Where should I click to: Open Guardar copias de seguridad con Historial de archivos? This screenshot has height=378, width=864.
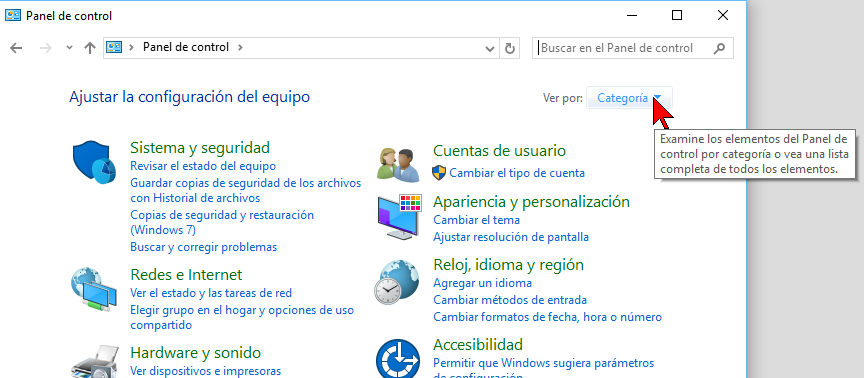click(x=246, y=190)
